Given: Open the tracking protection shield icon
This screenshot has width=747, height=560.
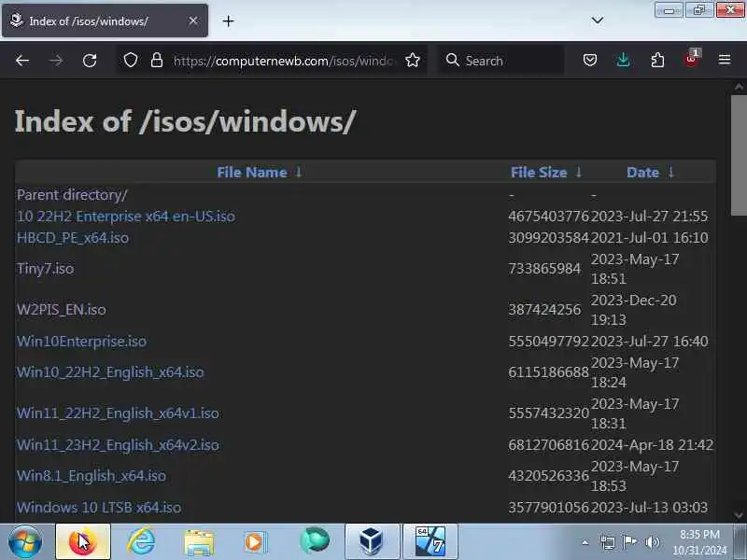Looking at the screenshot, I should point(131,61).
